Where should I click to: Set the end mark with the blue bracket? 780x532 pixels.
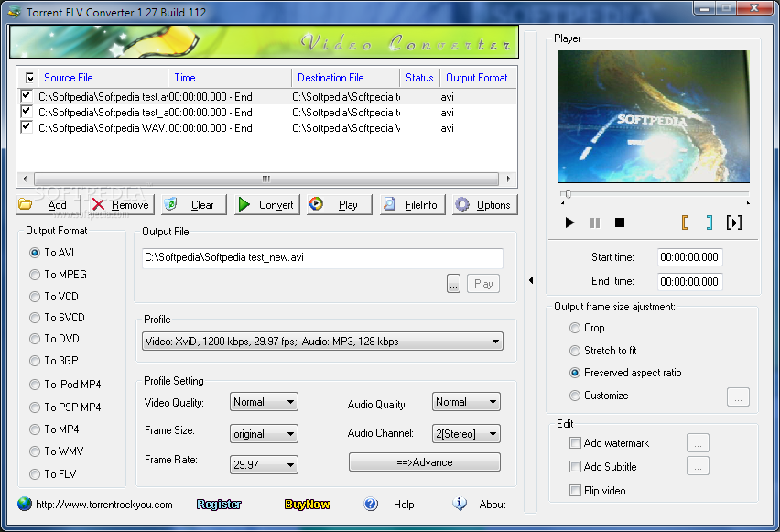(710, 223)
